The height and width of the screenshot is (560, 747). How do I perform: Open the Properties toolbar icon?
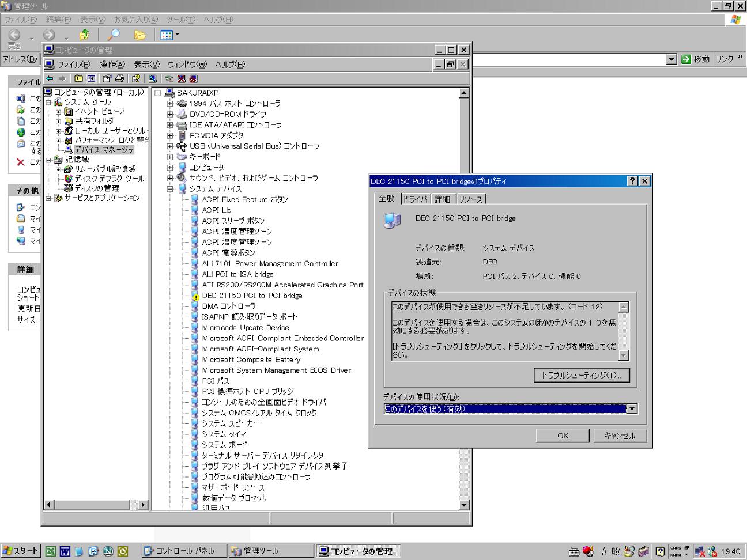pos(107,78)
